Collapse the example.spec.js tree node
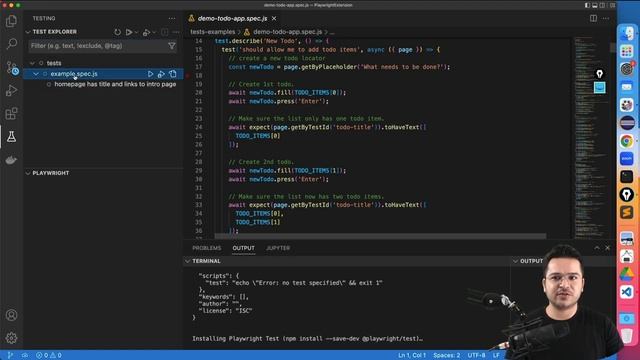 (x=36, y=74)
